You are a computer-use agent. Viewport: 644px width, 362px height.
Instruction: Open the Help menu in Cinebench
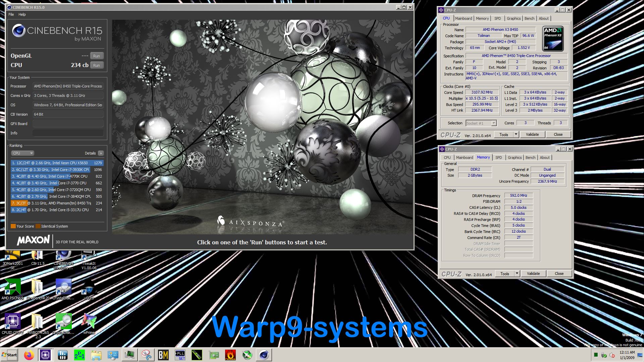click(22, 14)
